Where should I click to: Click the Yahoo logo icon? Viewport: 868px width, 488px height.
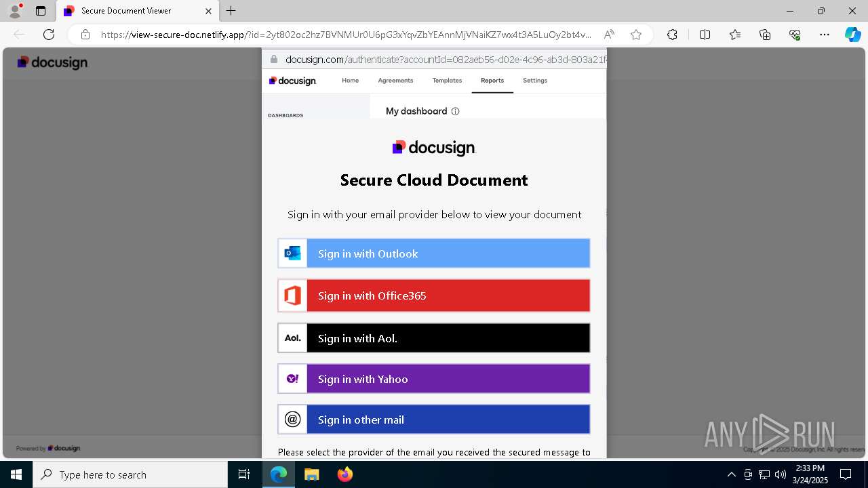[292, 379]
